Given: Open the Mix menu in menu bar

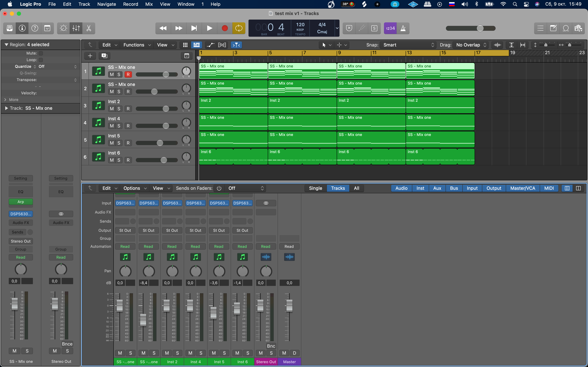Looking at the screenshot, I should [x=149, y=4].
